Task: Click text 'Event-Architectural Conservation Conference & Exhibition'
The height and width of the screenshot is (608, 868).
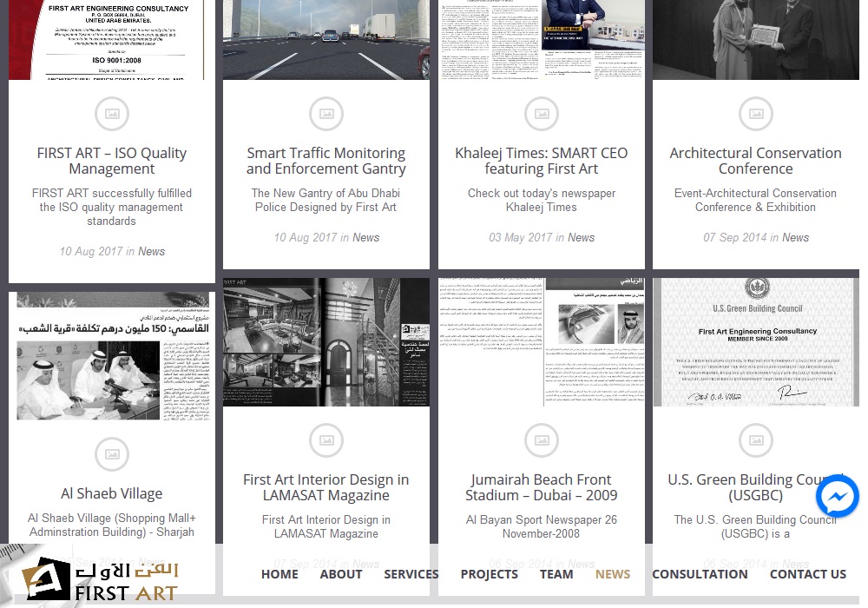Action: 756,200
